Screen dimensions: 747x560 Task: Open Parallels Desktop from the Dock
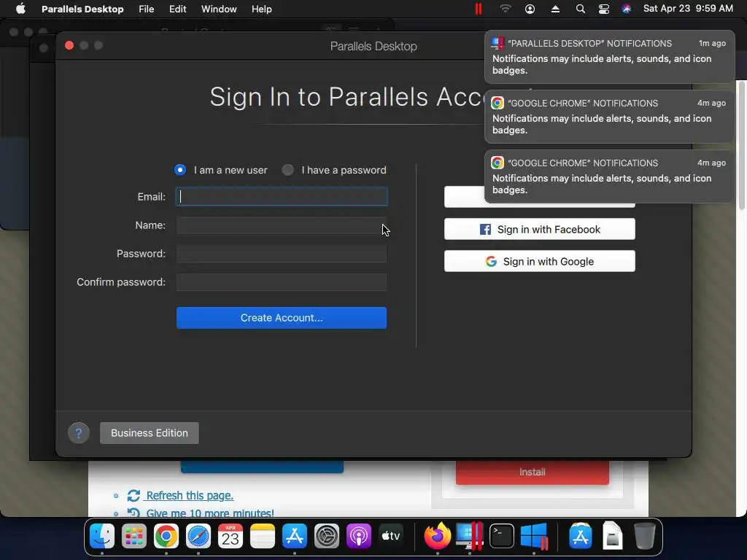[x=470, y=536]
